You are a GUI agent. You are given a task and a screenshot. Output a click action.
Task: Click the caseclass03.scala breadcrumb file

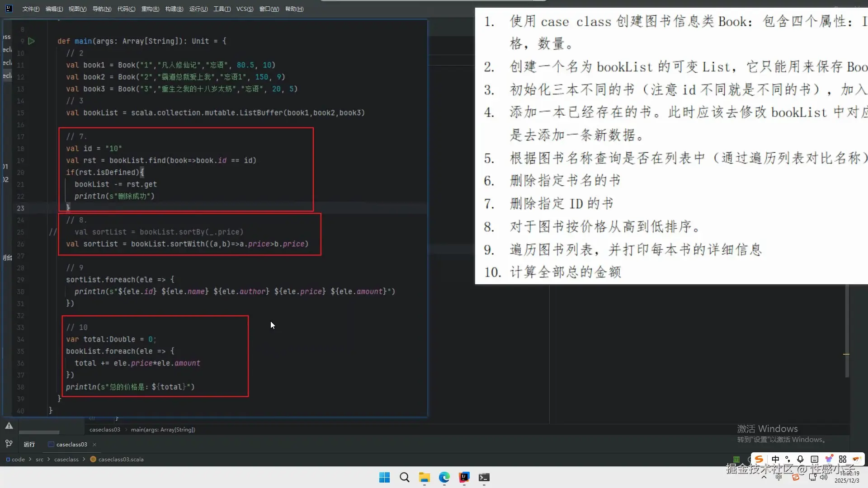click(x=121, y=460)
